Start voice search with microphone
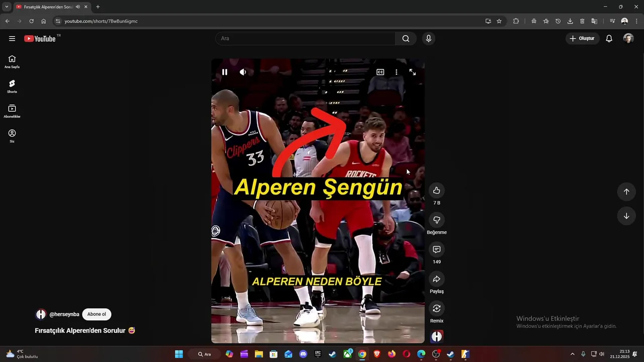This screenshot has height=362, width=644. (429, 39)
